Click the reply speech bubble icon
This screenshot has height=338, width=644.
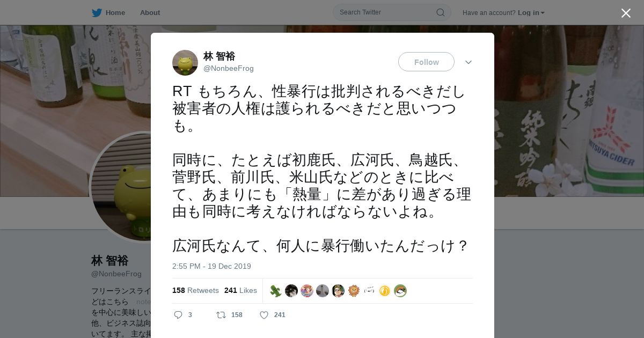(178, 315)
